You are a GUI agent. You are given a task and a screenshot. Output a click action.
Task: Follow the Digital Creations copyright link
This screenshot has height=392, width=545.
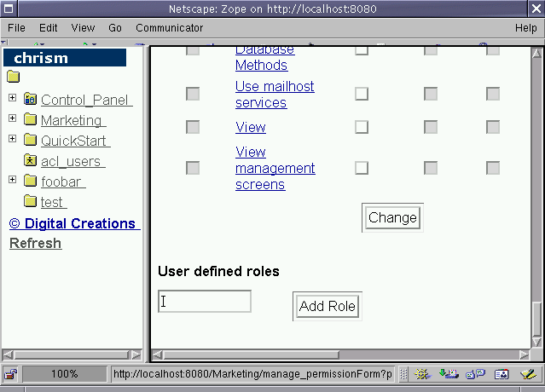(75, 223)
